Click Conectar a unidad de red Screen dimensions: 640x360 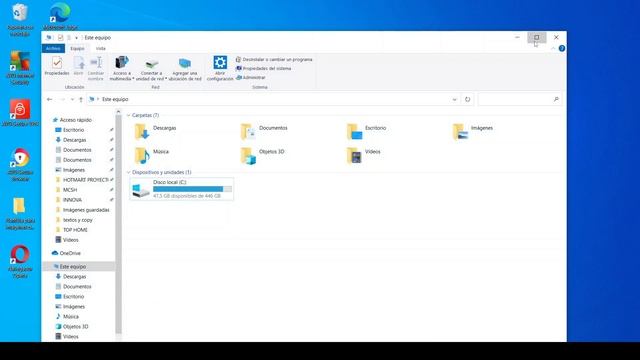pos(151,68)
